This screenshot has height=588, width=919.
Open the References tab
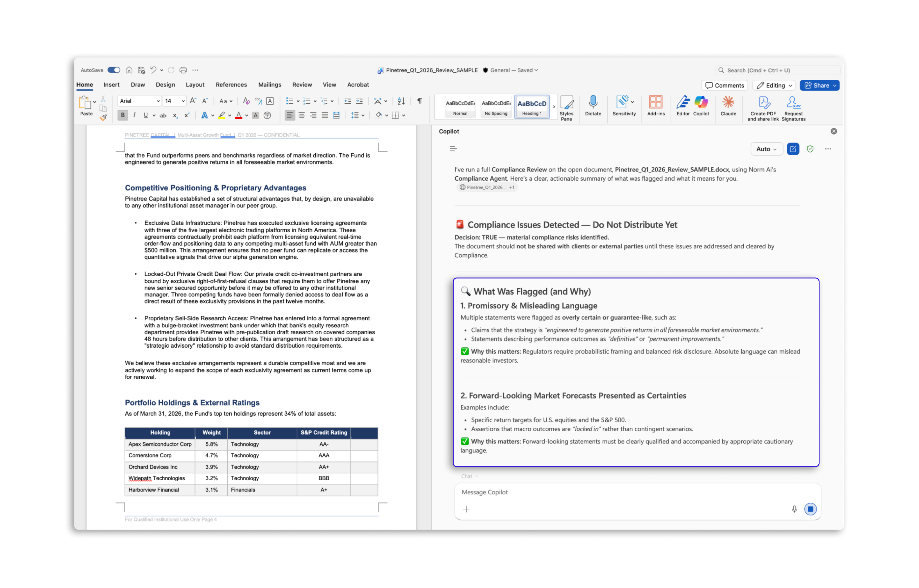(x=231, y=85)
